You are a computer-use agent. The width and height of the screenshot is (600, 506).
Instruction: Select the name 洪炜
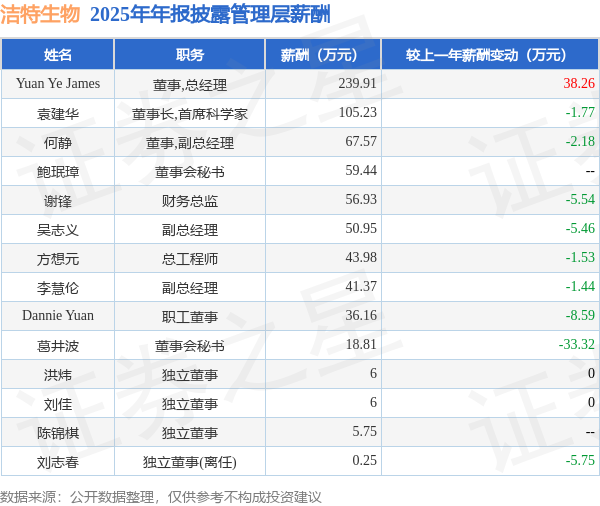[58, 375]
